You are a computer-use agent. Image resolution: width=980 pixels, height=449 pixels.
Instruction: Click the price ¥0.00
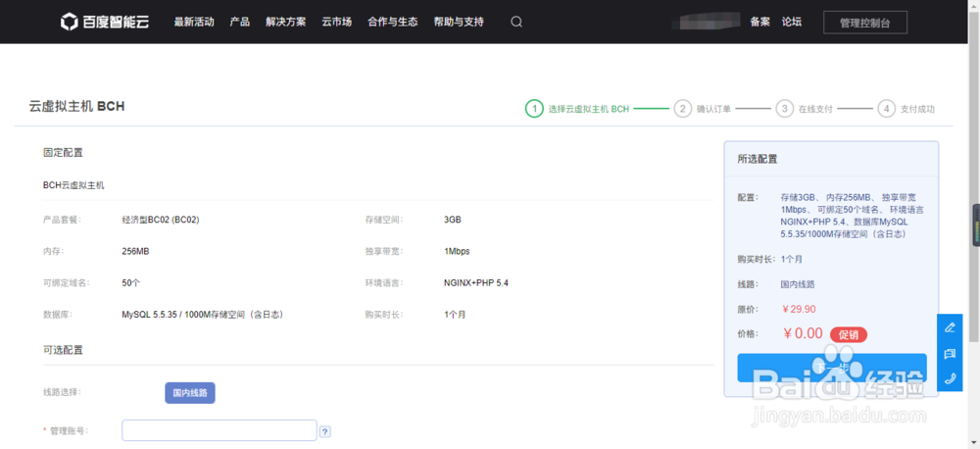click(803, 333)
